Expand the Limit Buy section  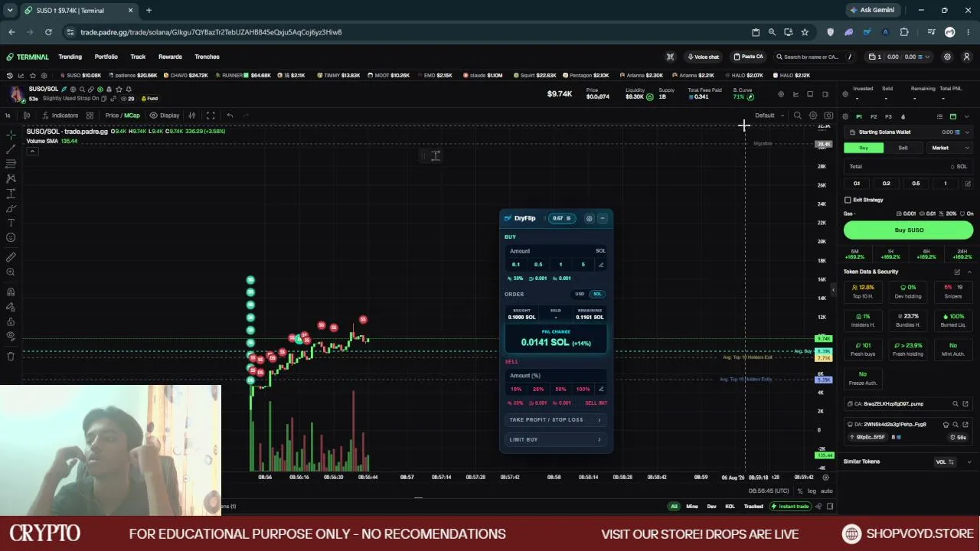(556, 440)
